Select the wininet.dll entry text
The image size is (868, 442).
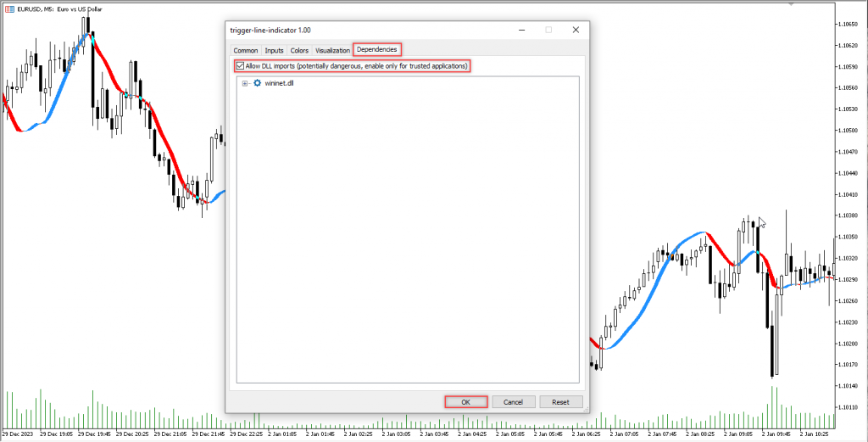click(280, 84)
